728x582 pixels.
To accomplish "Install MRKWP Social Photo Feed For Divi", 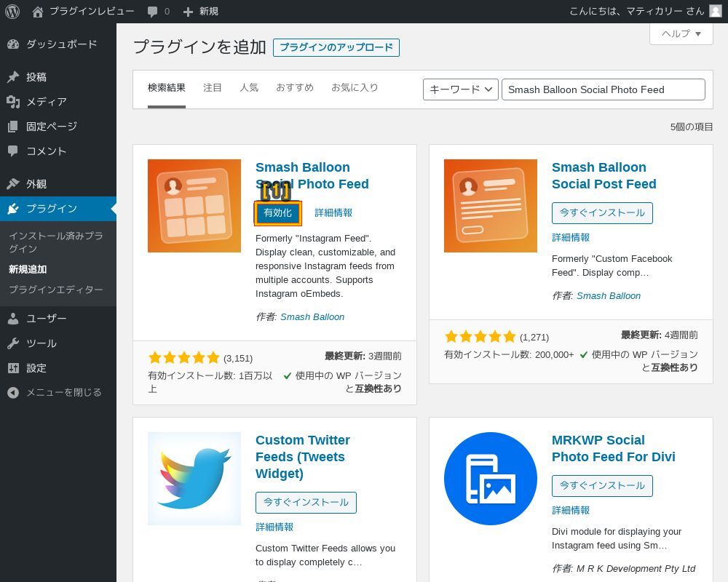I will point(602,486).
